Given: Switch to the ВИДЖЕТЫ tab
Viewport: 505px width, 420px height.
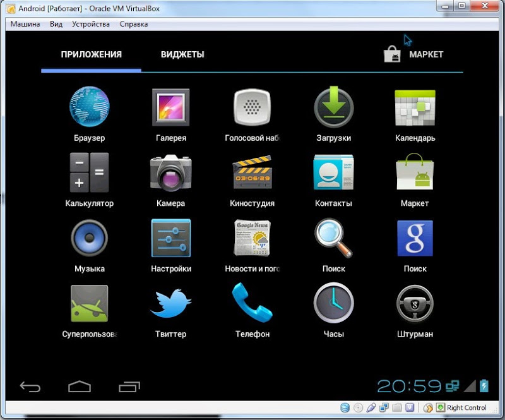Looking at the screenshot, I should point(182,54).
